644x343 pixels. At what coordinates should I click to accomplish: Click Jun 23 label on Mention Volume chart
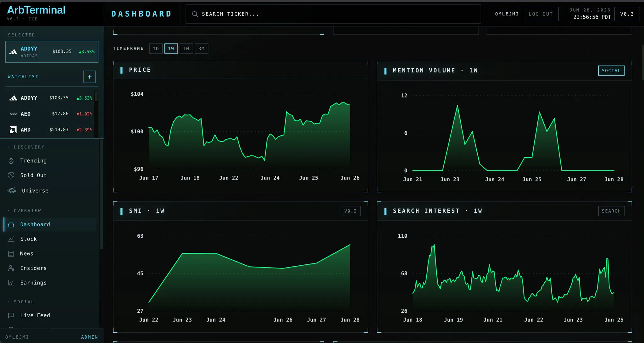pos(450,180)
